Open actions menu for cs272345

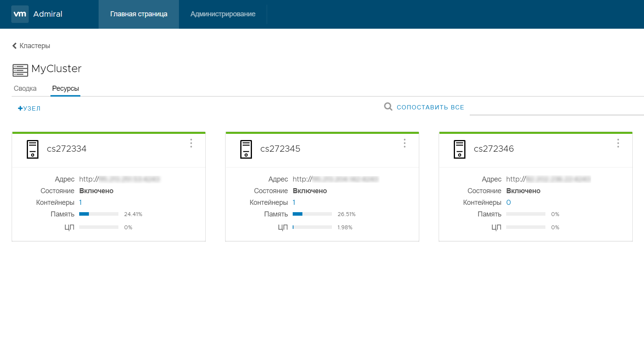pyautogui.click(x=404, y=143)
